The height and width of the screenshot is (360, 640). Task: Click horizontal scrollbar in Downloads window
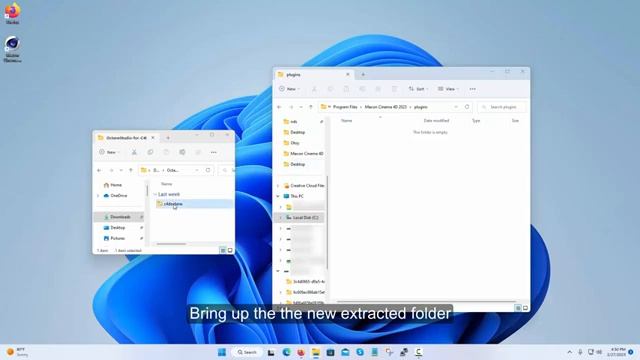[171, 244]
